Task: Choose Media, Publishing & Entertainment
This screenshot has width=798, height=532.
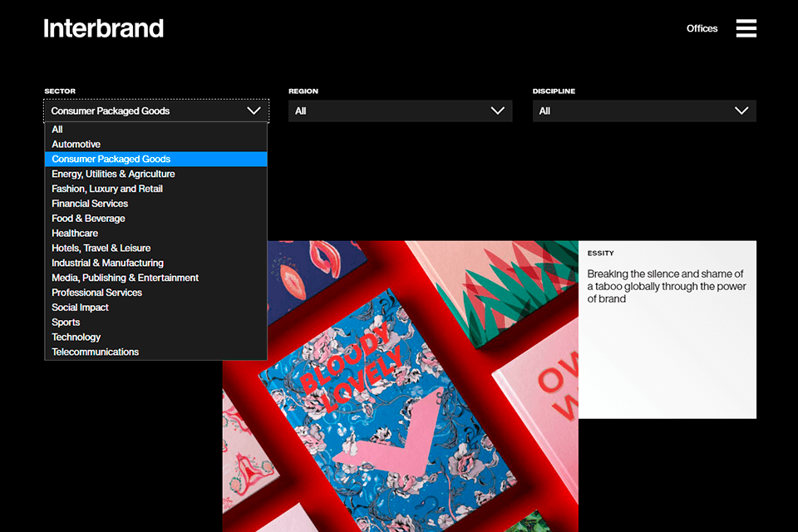Action: point(155,278)
